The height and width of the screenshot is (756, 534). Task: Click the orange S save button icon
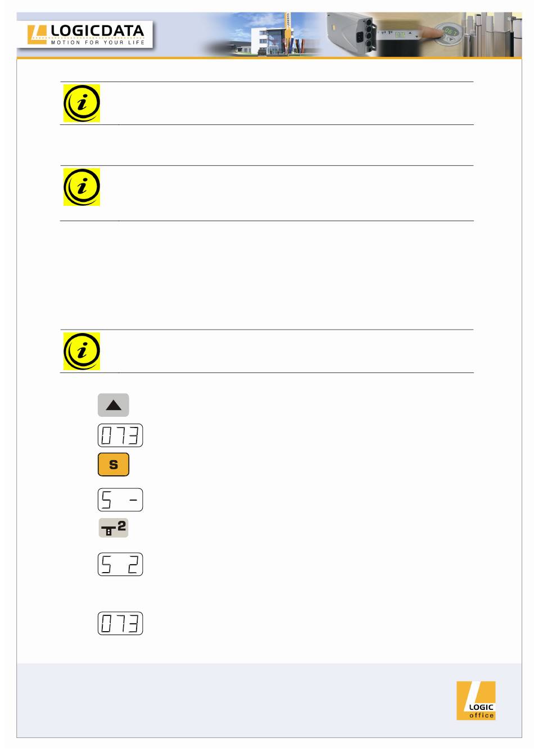click(114, 465)
